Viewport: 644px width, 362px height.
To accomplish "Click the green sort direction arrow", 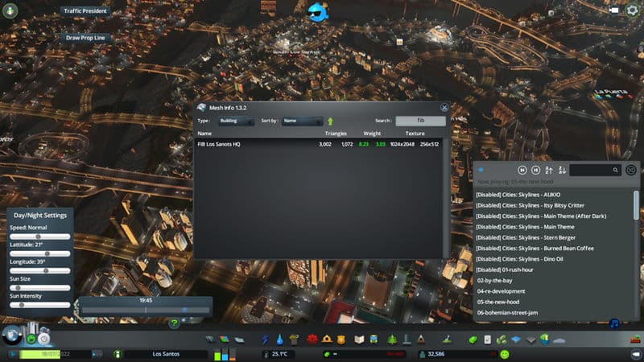I will [330, 121].
